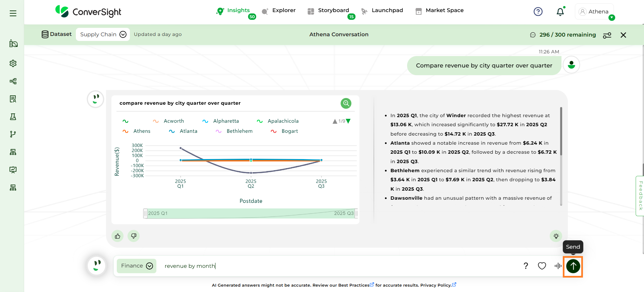Image resolution: width=644 pixels, height=292 pixels.
Task: Click the thumbs up feedback icon
Action: (x=117, y=236)
